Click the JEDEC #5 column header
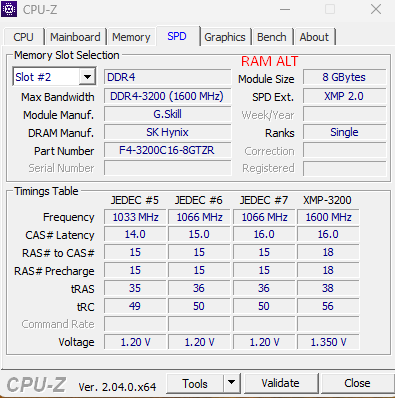This screenshot has height=398, width=395. 135,200
